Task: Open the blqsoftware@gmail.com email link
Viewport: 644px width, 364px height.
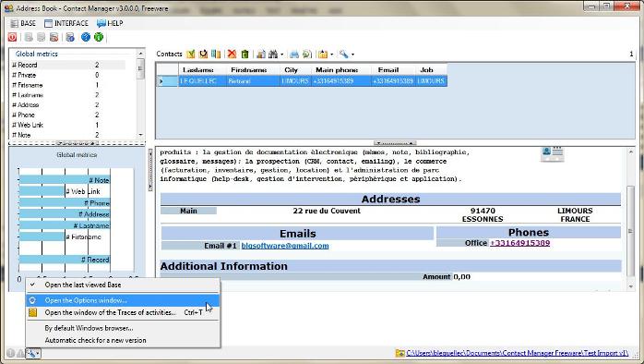Action: point(285,246)
